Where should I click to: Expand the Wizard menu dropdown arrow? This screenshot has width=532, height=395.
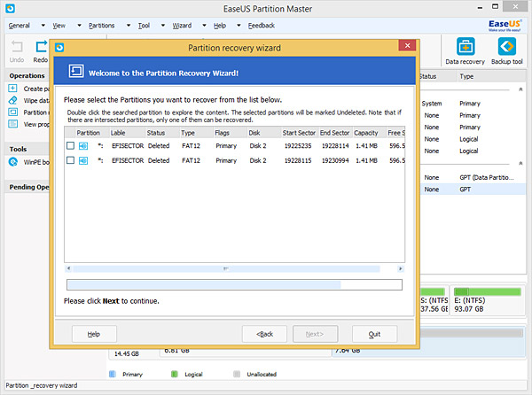click(x=204, y=26)
